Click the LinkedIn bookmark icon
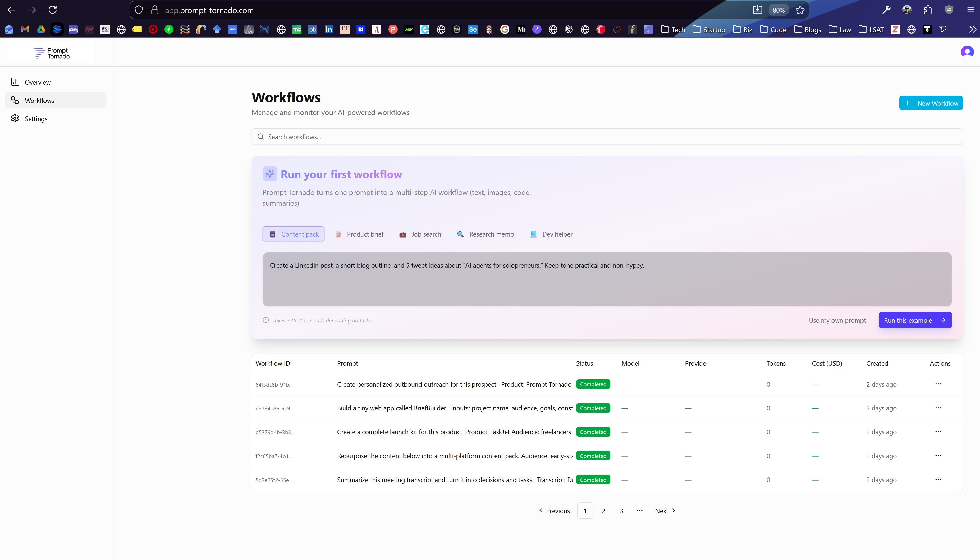The height and width of the screenshot is (560, 980). [329, 29]
